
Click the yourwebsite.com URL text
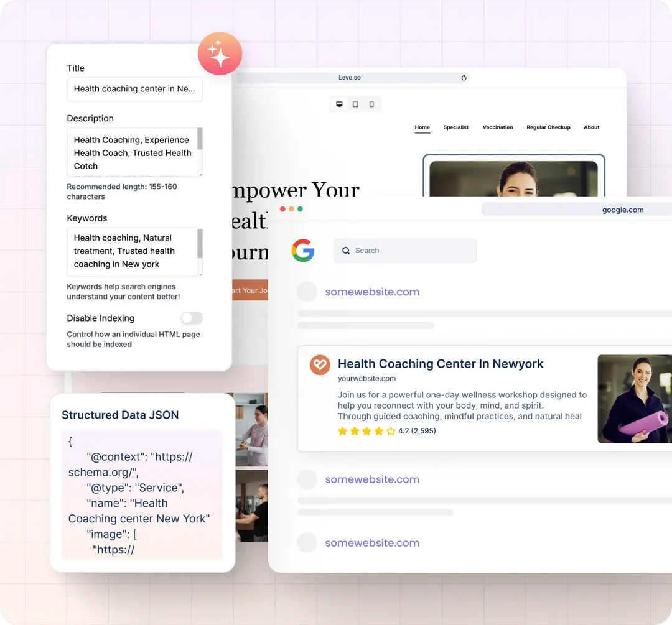coord(366,379)
